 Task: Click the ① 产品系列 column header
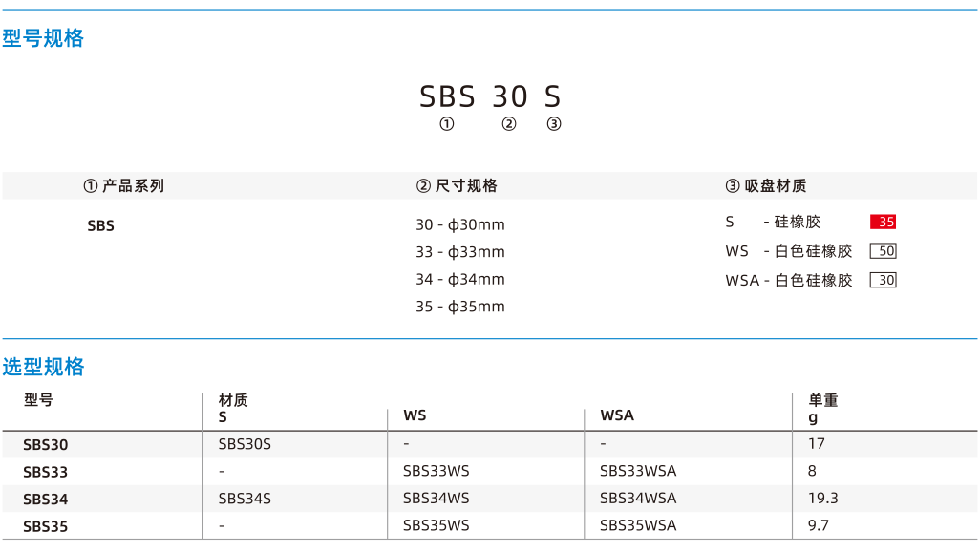(124, 185)
